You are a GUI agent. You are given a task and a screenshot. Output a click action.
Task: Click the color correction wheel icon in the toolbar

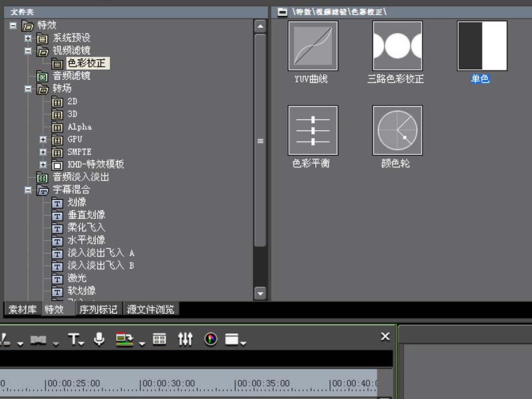[211, 339]
